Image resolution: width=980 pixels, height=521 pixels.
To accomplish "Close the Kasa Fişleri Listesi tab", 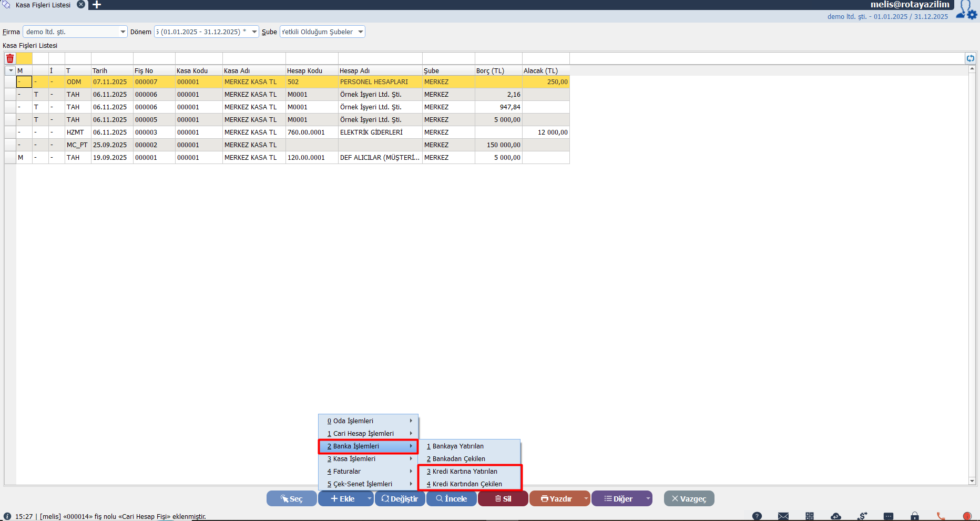I will click(x=81, y=5).
